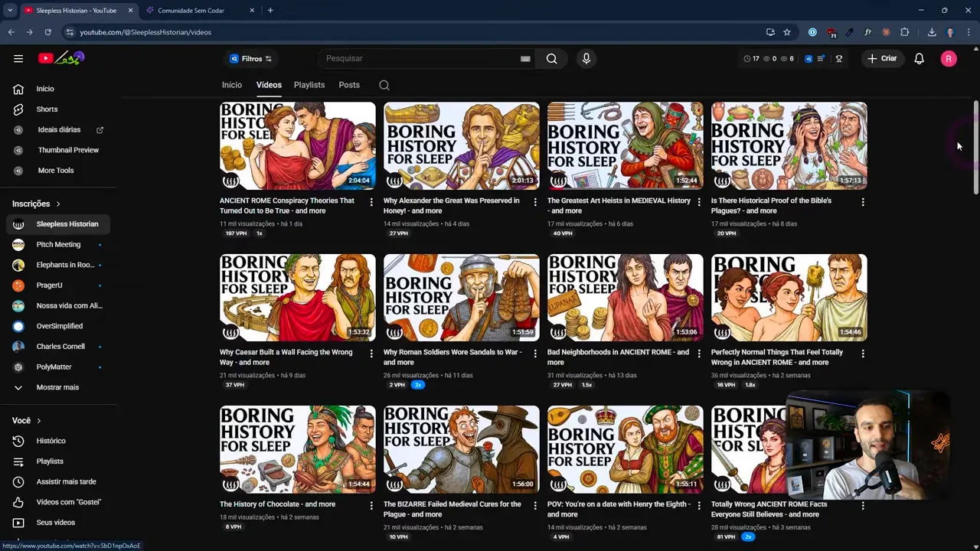The height and width of the screenshot is (551, 980).
Task: Open the three-dot options menu on the ANCIENT ROME Conspiracy video
Action: tap(371, 201)
